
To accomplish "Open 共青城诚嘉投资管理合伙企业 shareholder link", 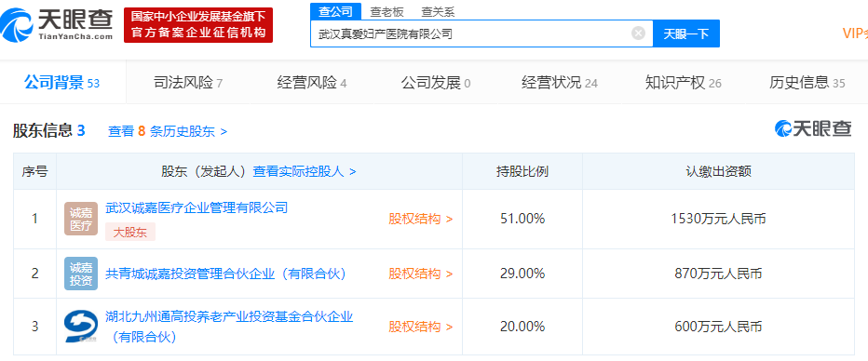I will pos(226,274).
